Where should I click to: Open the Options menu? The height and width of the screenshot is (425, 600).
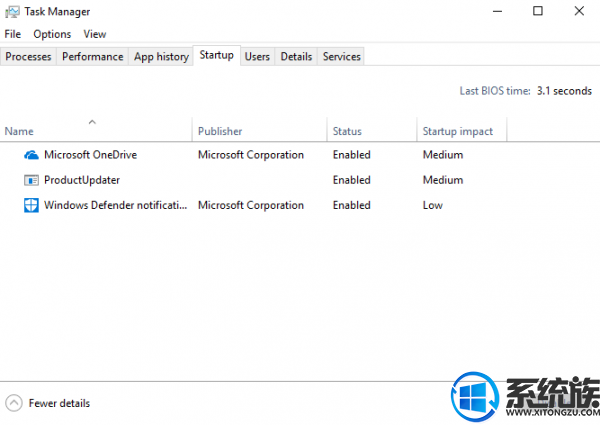pyautogui.click(x=52, y=34)
